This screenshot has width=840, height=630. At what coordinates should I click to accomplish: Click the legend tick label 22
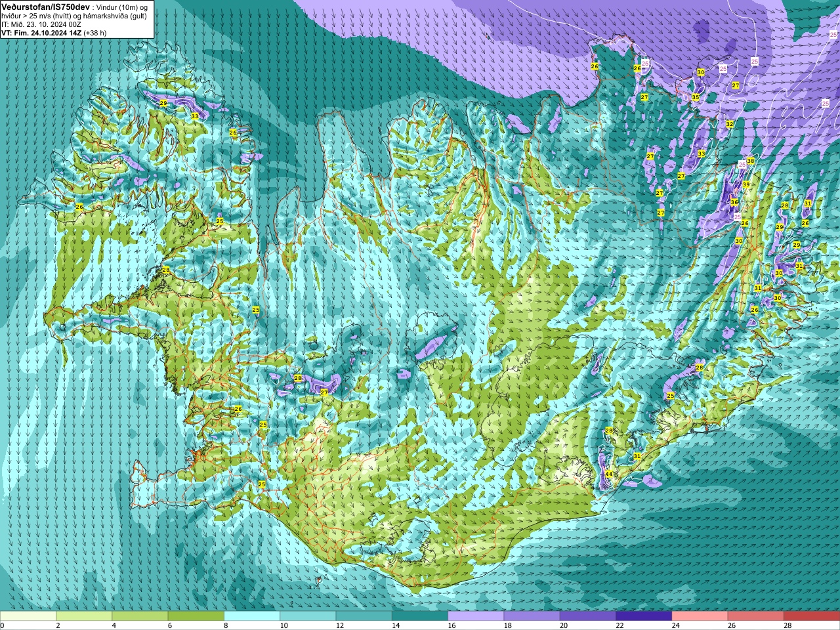click(x=620, y=625)
